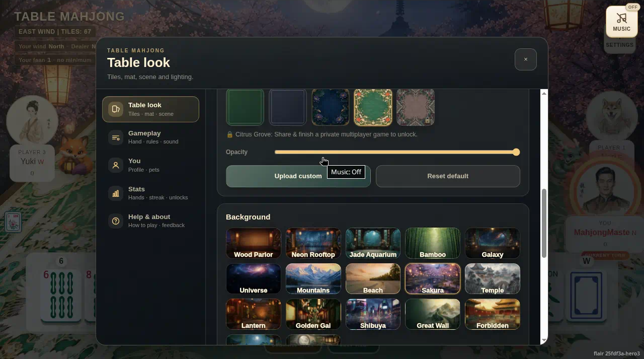Open the Table look tab
The image size is (644, 359).
pyautogui.click(x=150, y=109)
